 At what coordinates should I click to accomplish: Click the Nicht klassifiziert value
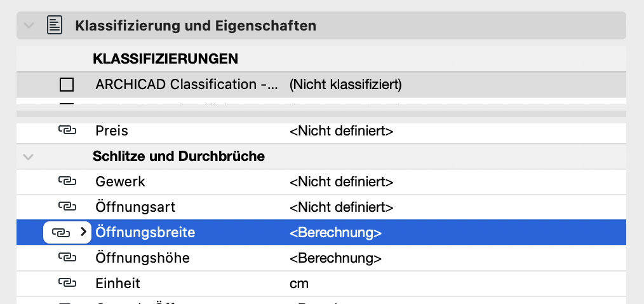(345, 85)
